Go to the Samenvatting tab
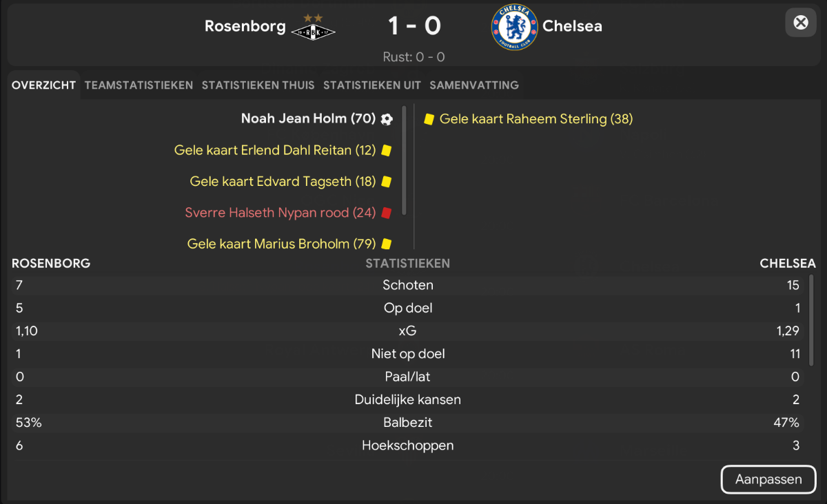 click(x=474, y=85)
